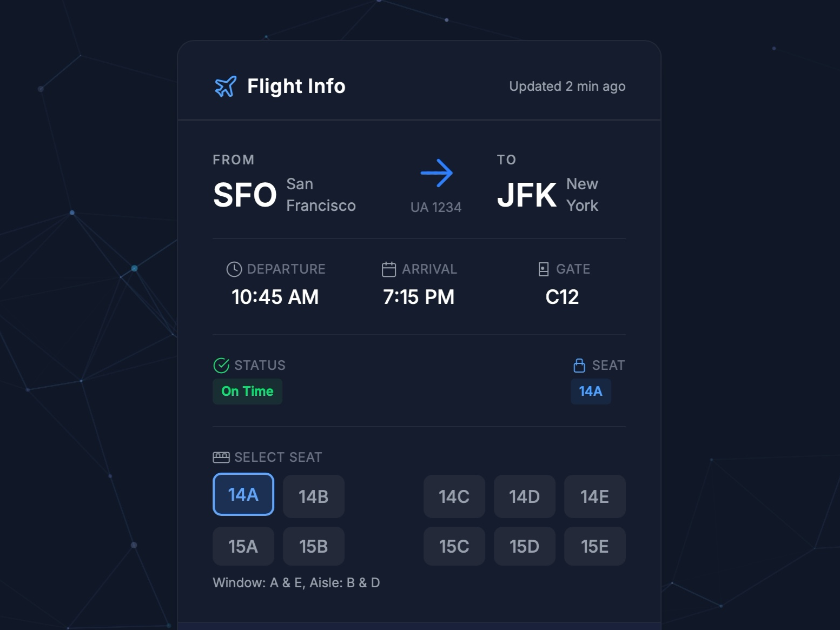The image size is (840, 630).
Task: Click the 14A seat badge near the lock
Action: [x=591, y=391]
